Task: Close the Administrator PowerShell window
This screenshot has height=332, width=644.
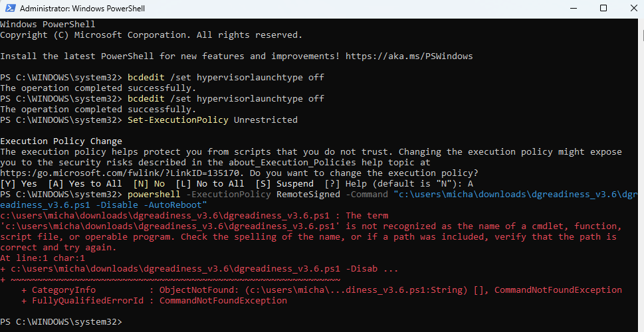Action: pyautogui.click(x=633, y=8)
